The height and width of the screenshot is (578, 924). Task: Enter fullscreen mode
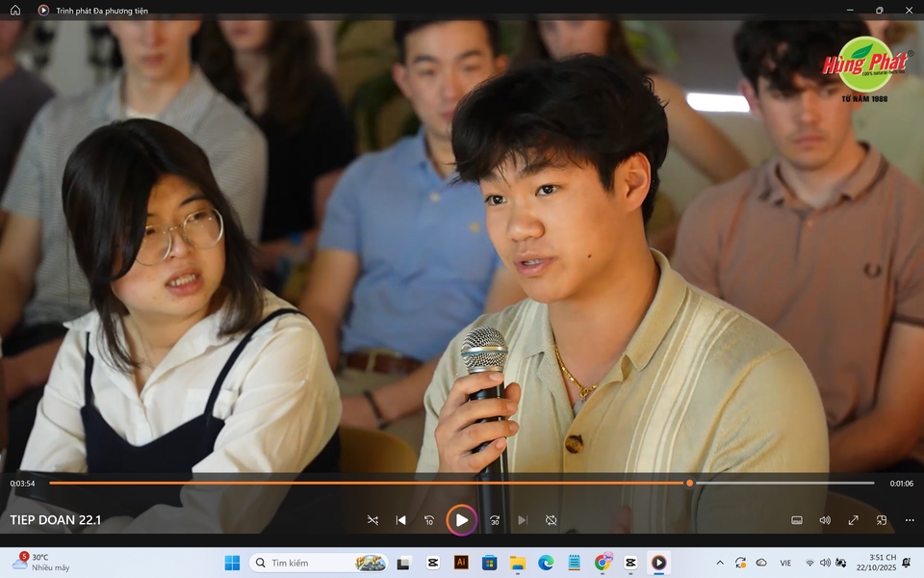coord(853,520)
